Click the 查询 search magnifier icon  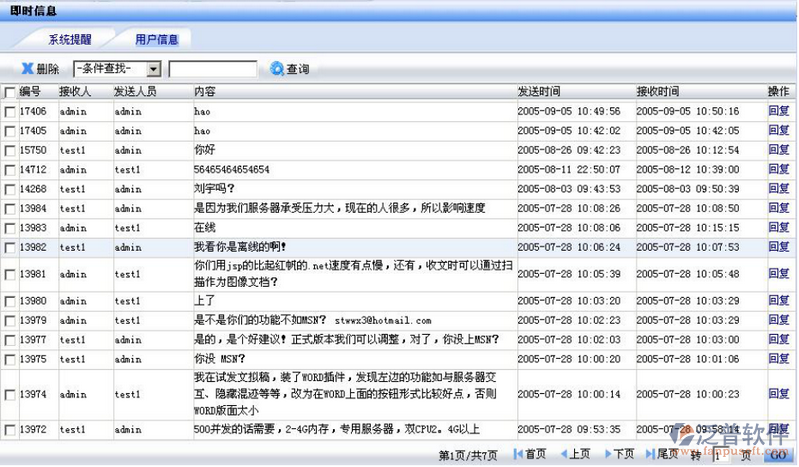click(276, 69)
